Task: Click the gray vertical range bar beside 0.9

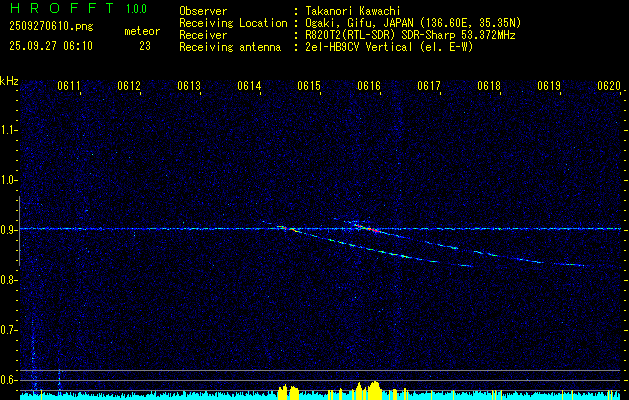Action: tap(19, 231)
